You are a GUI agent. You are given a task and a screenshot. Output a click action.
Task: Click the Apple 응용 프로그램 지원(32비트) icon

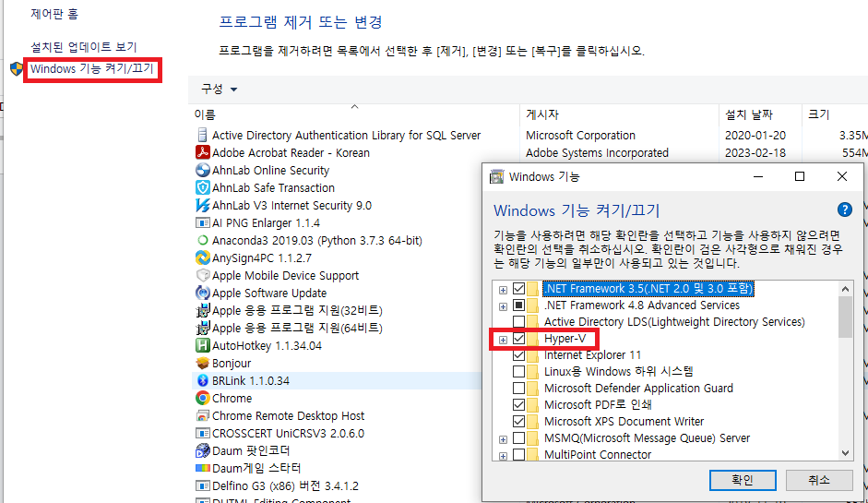click(x=203, y=310)
